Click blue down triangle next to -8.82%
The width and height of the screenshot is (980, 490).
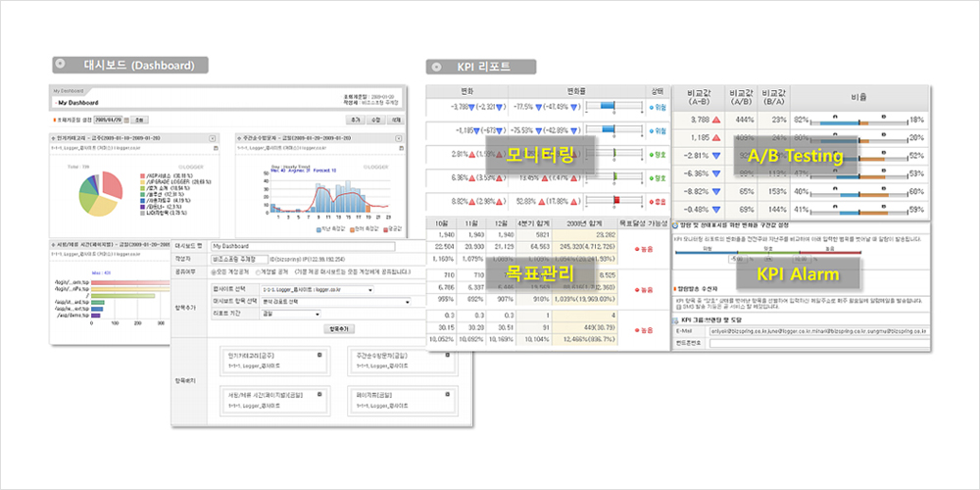point(716,192)
